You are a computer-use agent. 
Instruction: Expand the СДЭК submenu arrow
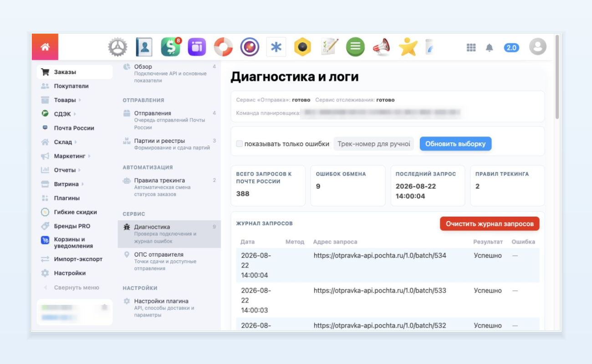click(x=75, y=114)
